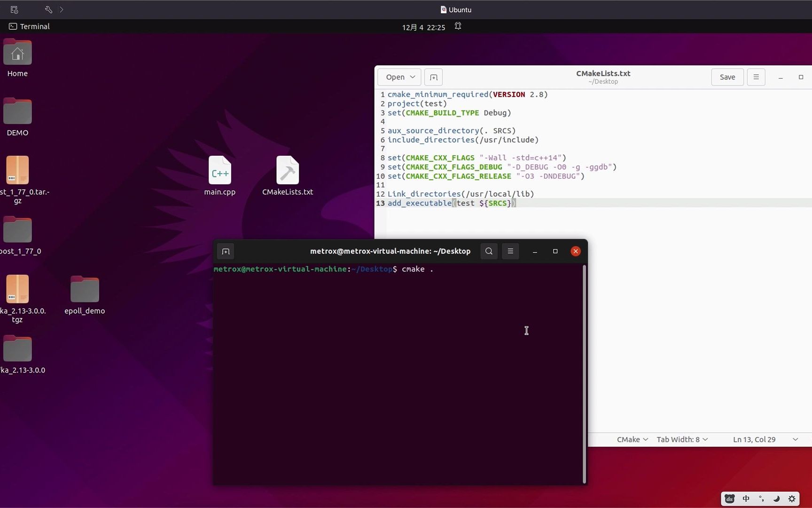The width and height of the screenshot is (812, 508).
Task: Select the boost tar.gz archive icon
Action: (17, 170)
